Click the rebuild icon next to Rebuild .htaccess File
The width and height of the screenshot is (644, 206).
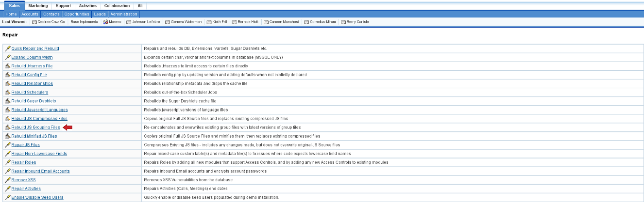point(7,66)
